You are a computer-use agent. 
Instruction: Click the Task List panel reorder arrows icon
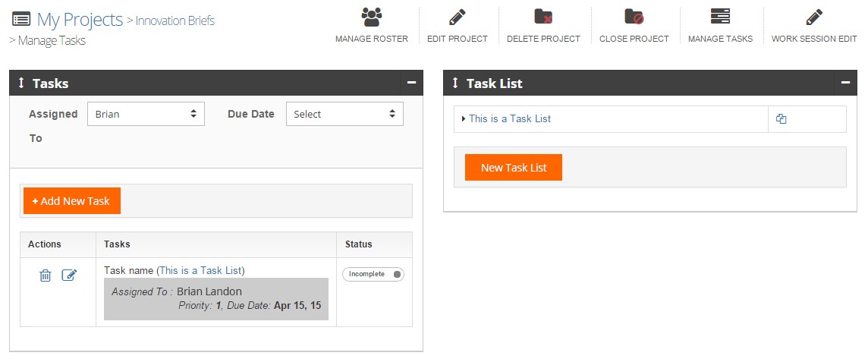(x=455, y=83)
